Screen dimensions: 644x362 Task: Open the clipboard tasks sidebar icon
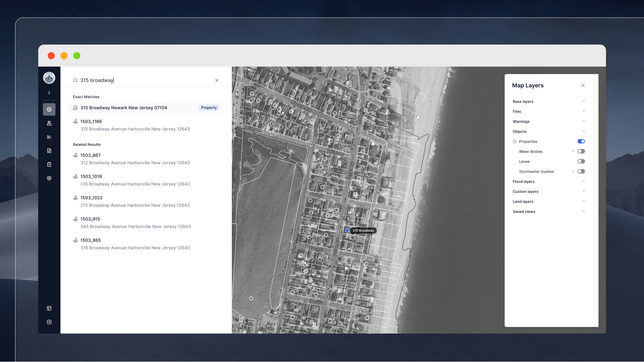tap(49, 165)
